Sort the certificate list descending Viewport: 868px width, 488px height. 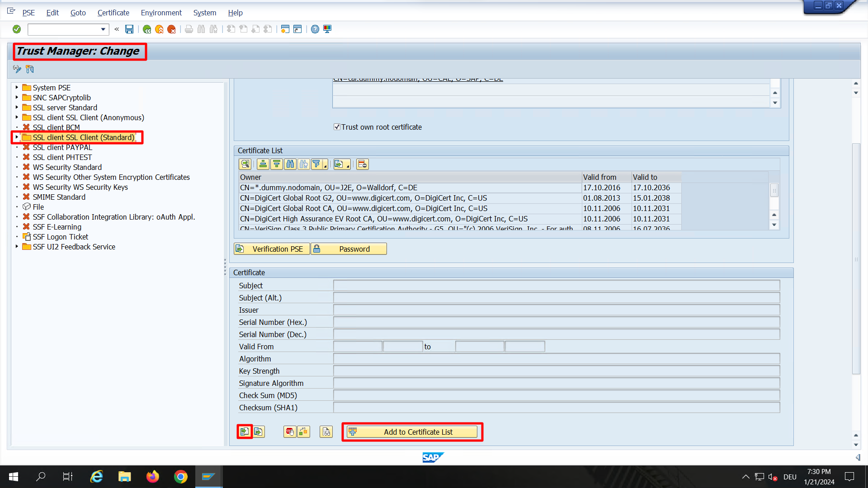pos(277,164)
